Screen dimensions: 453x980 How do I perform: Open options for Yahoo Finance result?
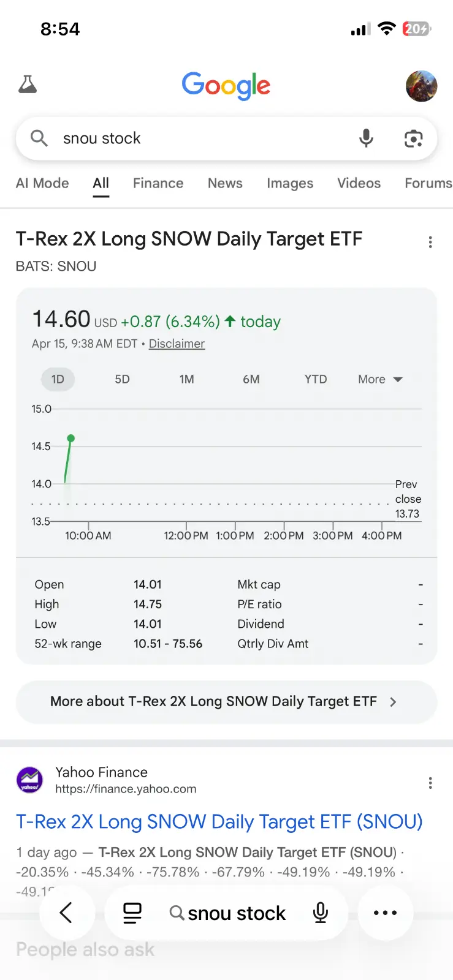pyautogui.click(x=430, y=783)
